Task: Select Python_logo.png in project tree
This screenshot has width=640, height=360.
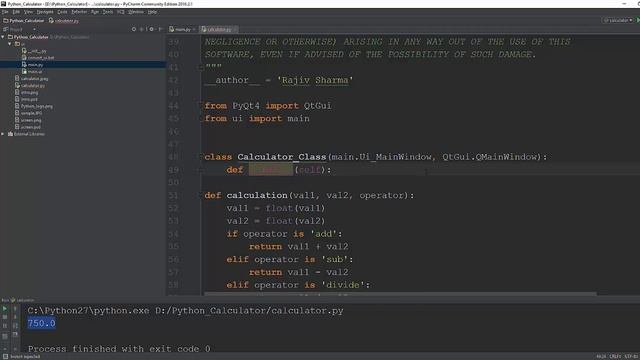Action: [x=34, y=106]
